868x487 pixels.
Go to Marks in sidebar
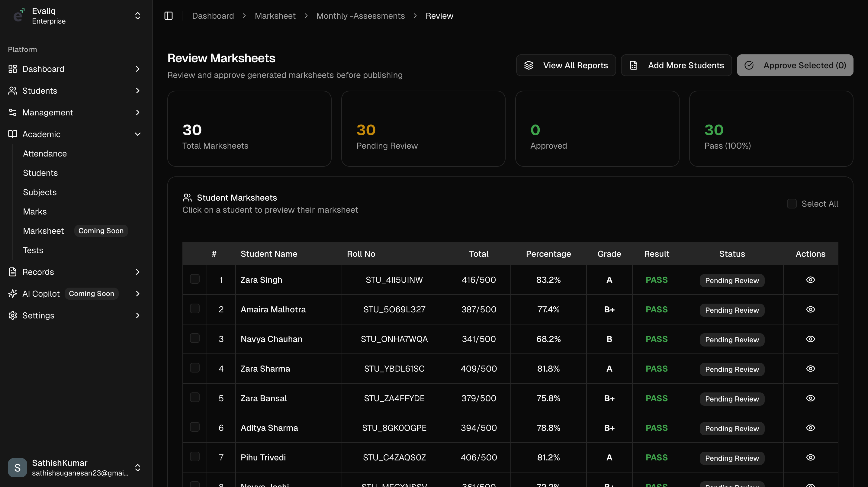[x=35, y=212]
